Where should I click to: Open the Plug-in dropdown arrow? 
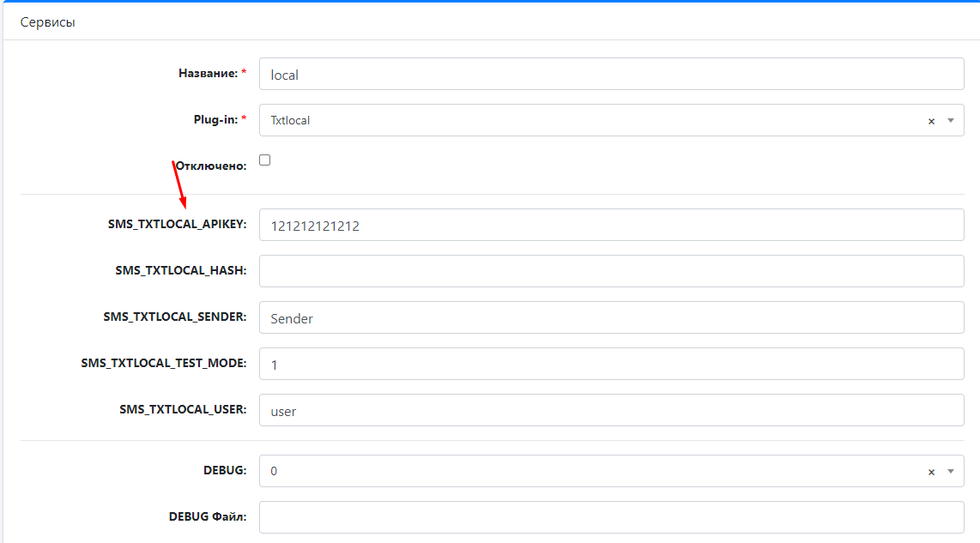pyautogui.click(x=951, y=121)
